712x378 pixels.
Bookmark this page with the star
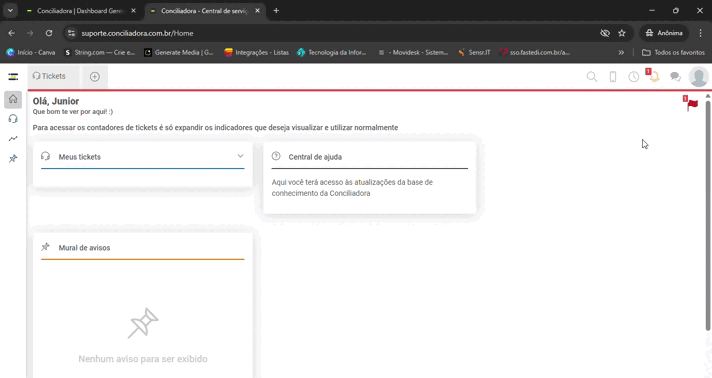(x=622, y=33)
